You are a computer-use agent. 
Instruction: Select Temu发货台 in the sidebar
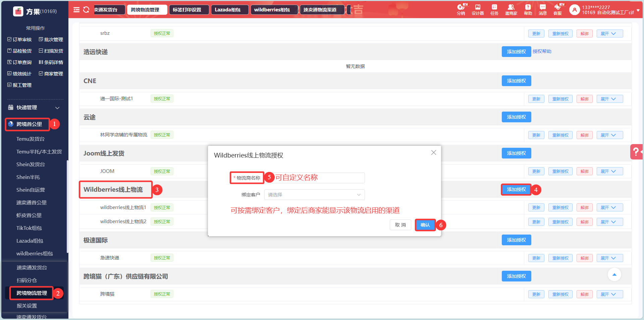point(31,139)
